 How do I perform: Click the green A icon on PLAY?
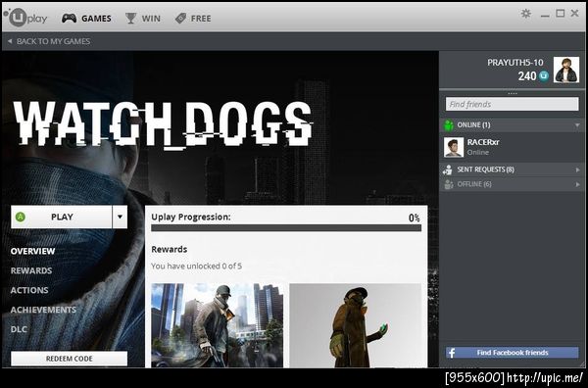click(x=21, y=217)
